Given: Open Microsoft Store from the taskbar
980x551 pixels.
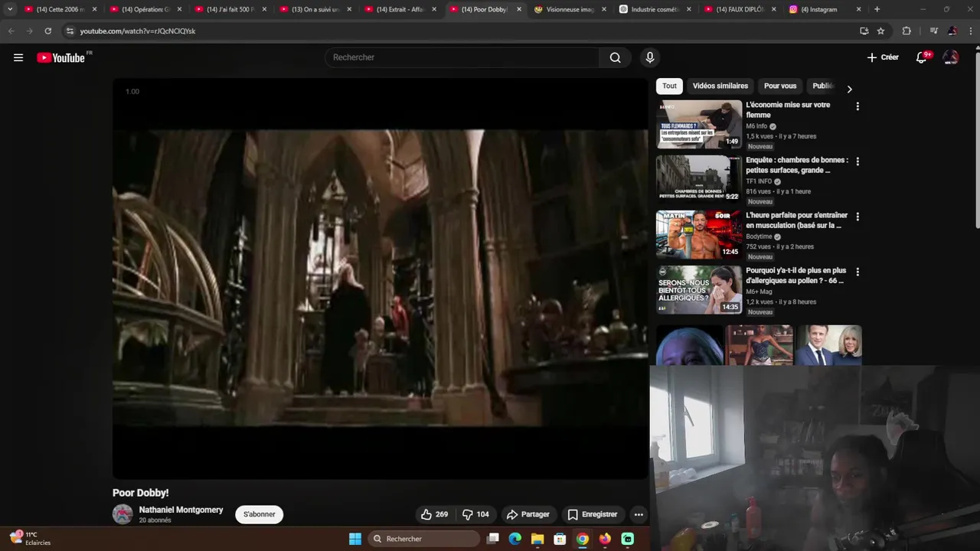Looking at the screenshot, I should coord(560,539).
